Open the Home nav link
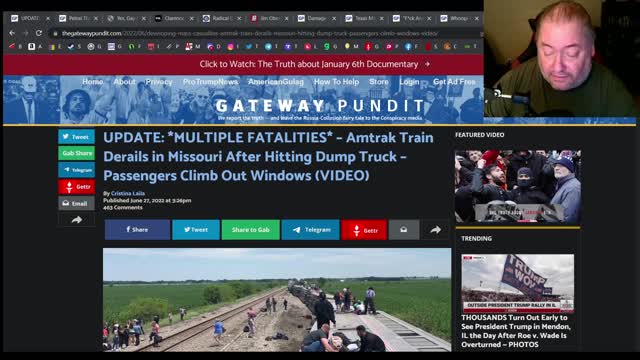The height and width of the screenshot is (360, 640). (93, 82)
